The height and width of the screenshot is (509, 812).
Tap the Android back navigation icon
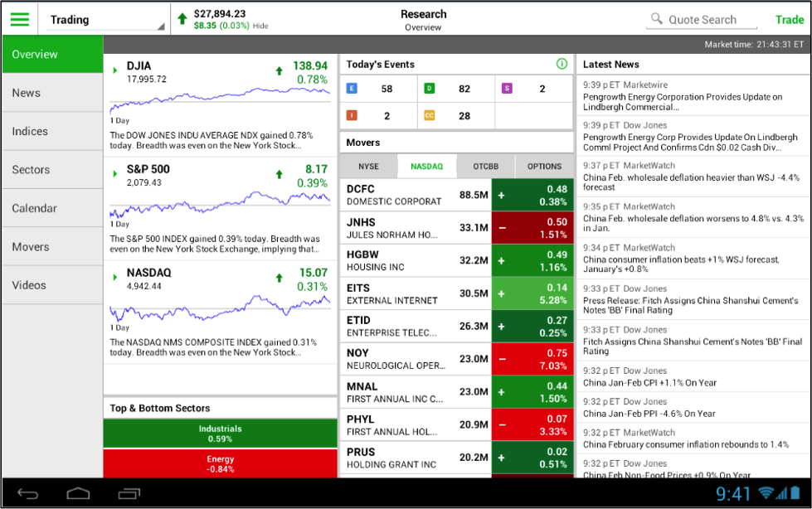pyautogui.click(x=27, y=493)
